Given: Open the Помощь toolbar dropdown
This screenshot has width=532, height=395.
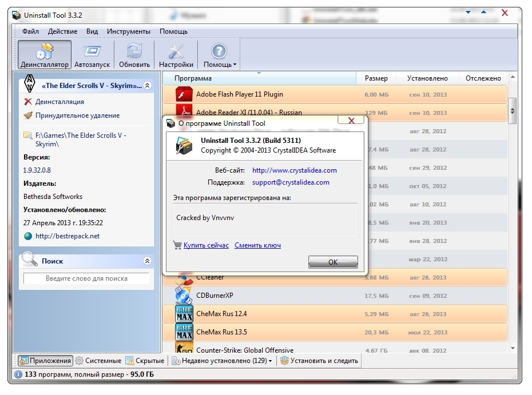Looking at the screenshot, I should pos(219,54).
